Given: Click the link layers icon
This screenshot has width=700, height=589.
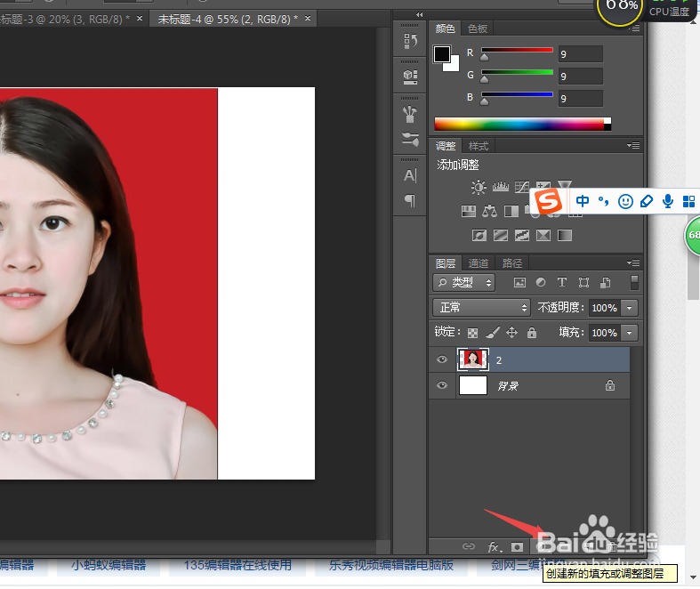Looking at the screenshot, I should (469, 546).
